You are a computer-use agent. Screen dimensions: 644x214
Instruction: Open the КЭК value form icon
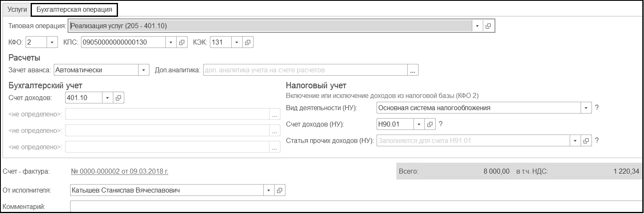248,42
